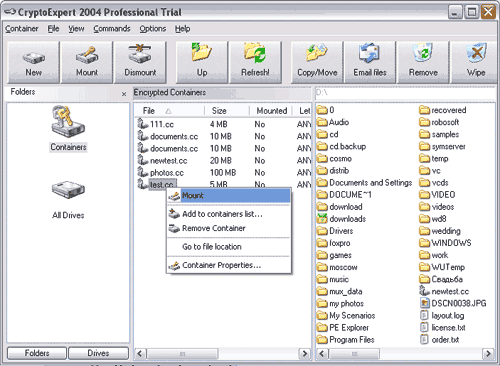Select the VIDEO folder
The width and height of the screenshot is (500, 366).
pyautogui.click(x=437, y=195)
